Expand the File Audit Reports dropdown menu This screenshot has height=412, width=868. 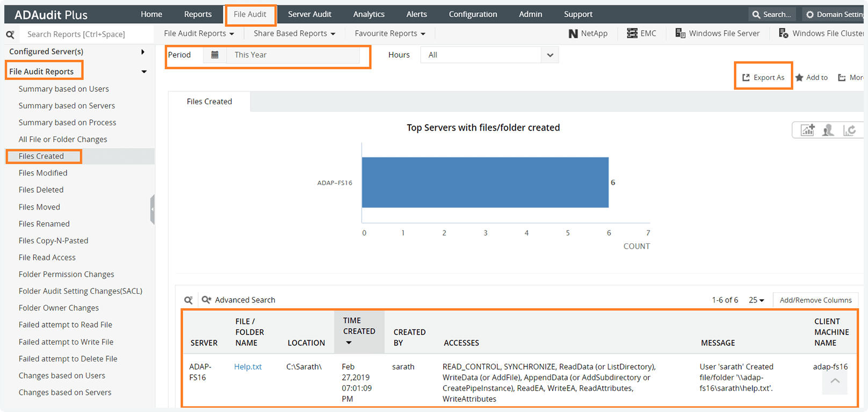[x=199, y=33]
